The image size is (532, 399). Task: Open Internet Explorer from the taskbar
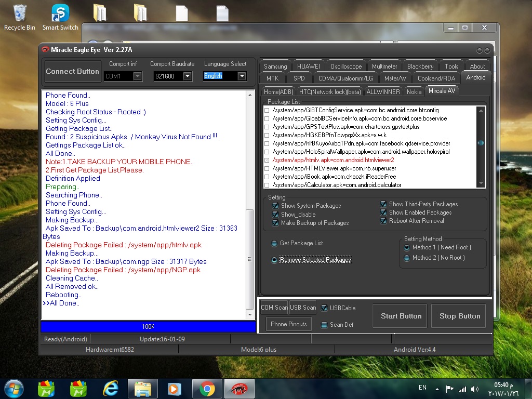point(111,389)
